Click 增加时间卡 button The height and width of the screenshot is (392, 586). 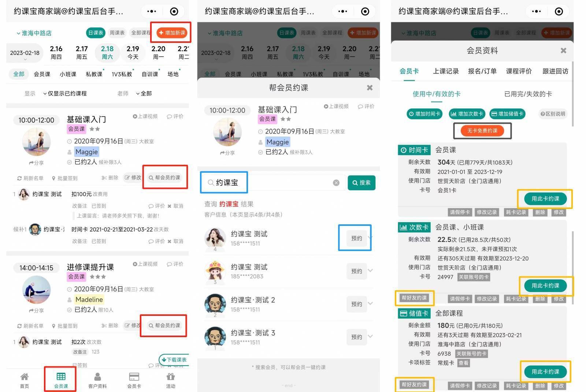coord(425,114)
